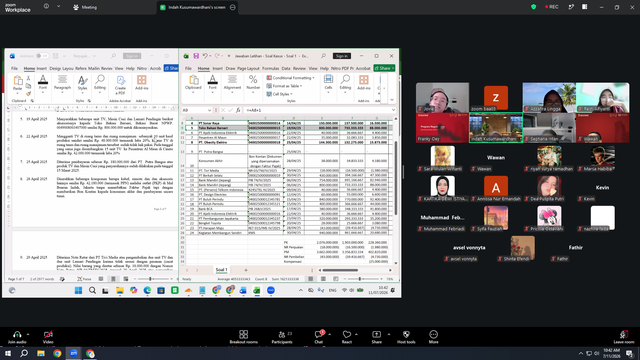Click the Zoom view layout icon
640x360 pixels.
click(584, 7)
